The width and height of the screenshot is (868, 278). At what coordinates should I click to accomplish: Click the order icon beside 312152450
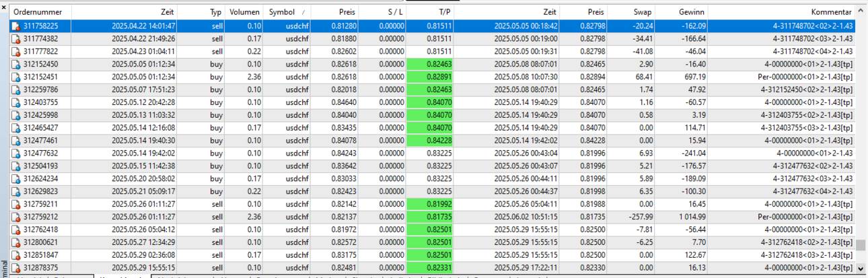click(15, 64)
